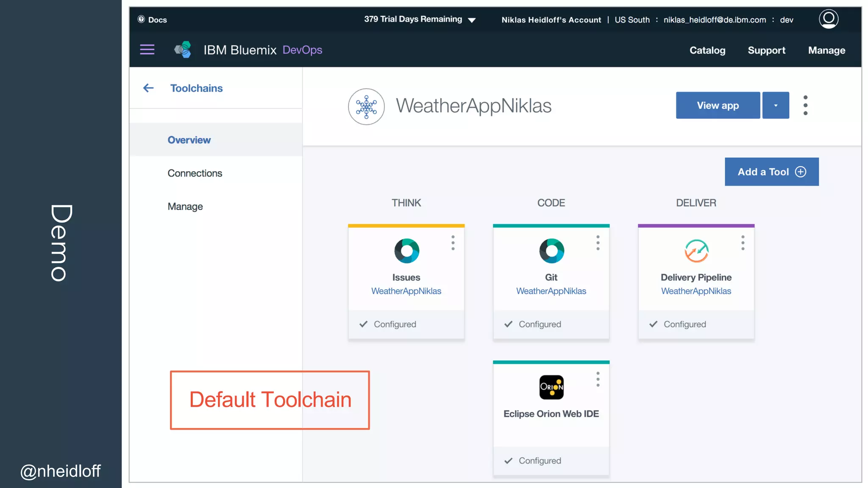Open Delivery Pipeline card options menu

pos(743,243)
